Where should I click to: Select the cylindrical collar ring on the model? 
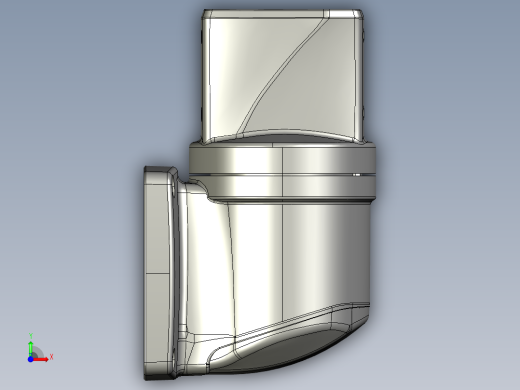(x=283, y=172)
